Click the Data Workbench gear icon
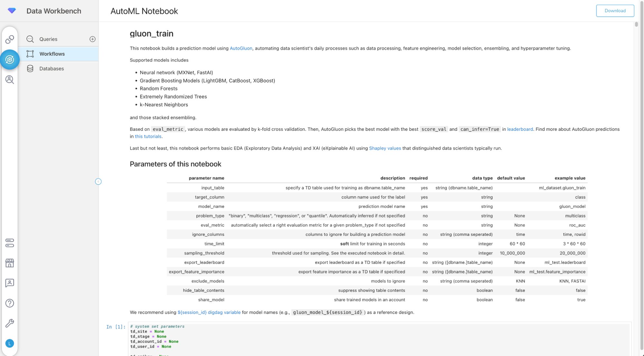Image resolution: width=644 pixels, height=356 pixels. click(10, 60)
